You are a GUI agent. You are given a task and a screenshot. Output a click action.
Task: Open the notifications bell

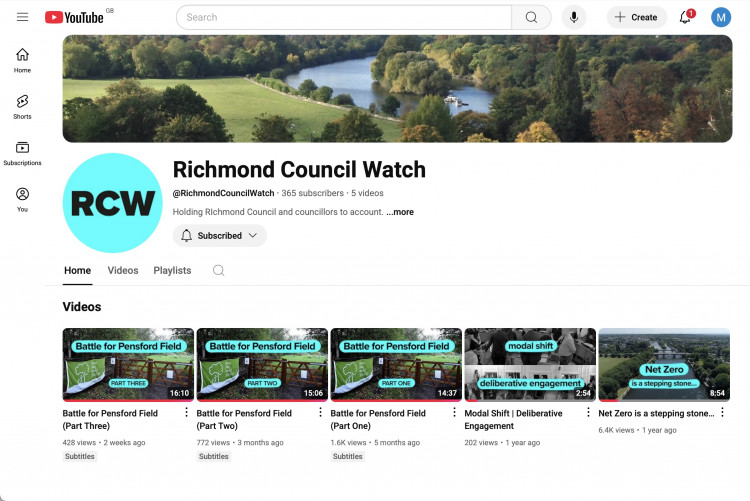(x=686, y=17)
